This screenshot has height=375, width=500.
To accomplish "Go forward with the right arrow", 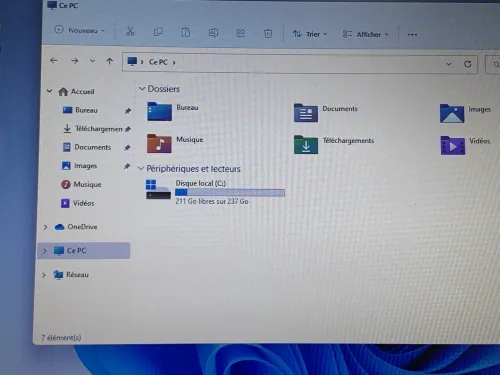I will click(75, 61).
